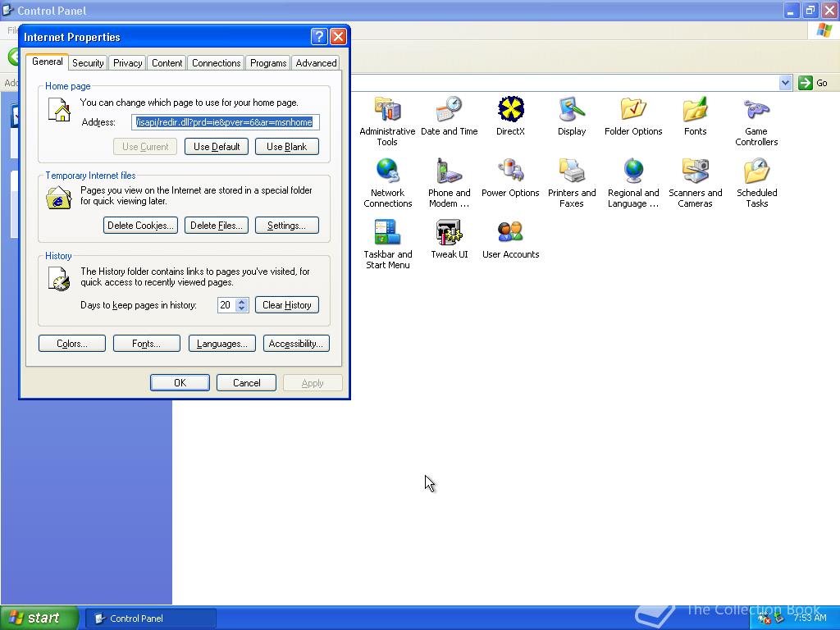Viewport: 840px width, 630px height.
Task: Open temporary files Settings button
Action: pos(286,226)
